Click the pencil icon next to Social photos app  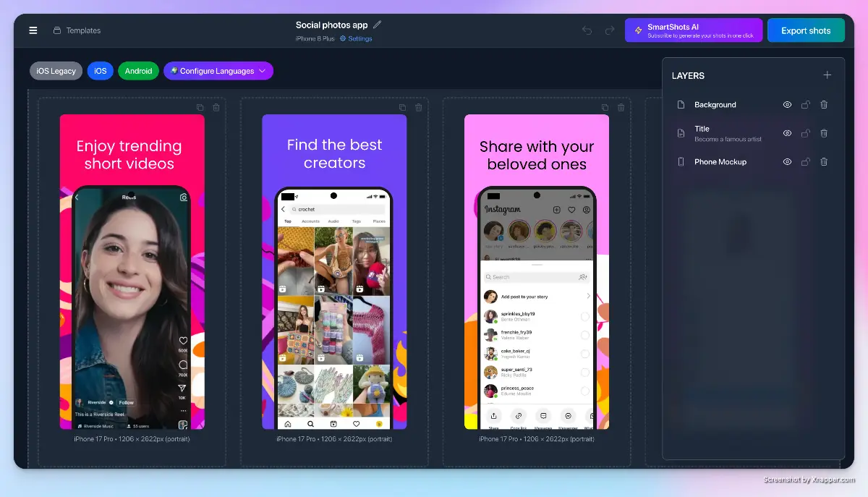[377, 24]
